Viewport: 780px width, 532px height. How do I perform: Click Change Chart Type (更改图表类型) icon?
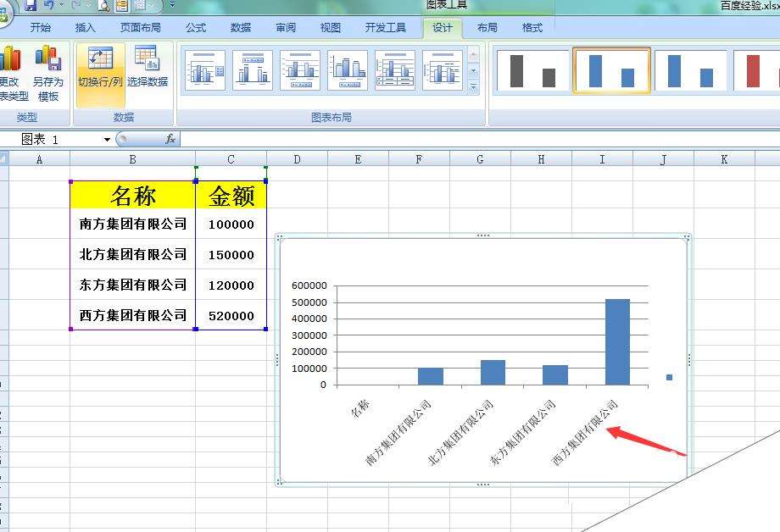[11, 72]
